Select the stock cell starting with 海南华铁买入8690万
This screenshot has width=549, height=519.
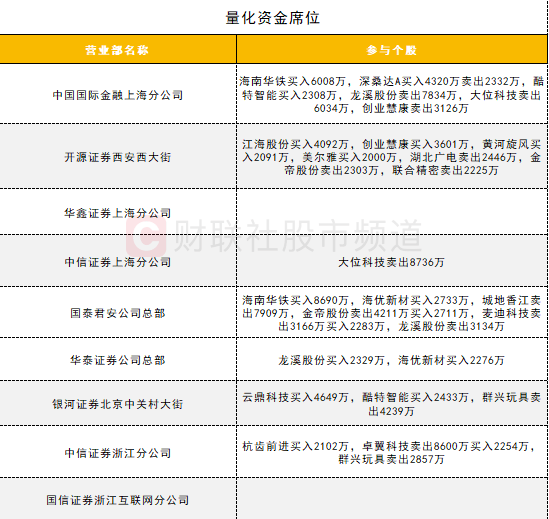391,313
